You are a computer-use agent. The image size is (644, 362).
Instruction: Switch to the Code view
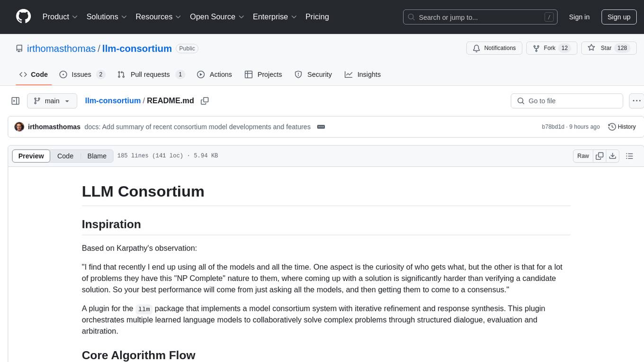(65, 156)
